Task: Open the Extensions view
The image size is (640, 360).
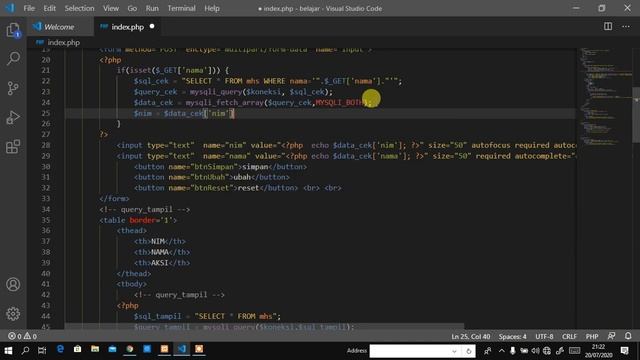Action: click(13, 147)
